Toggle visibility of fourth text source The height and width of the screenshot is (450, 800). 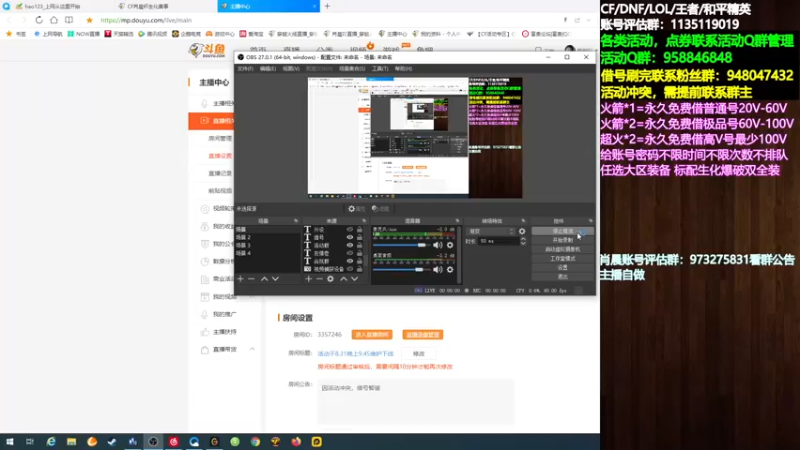point(349,253)
